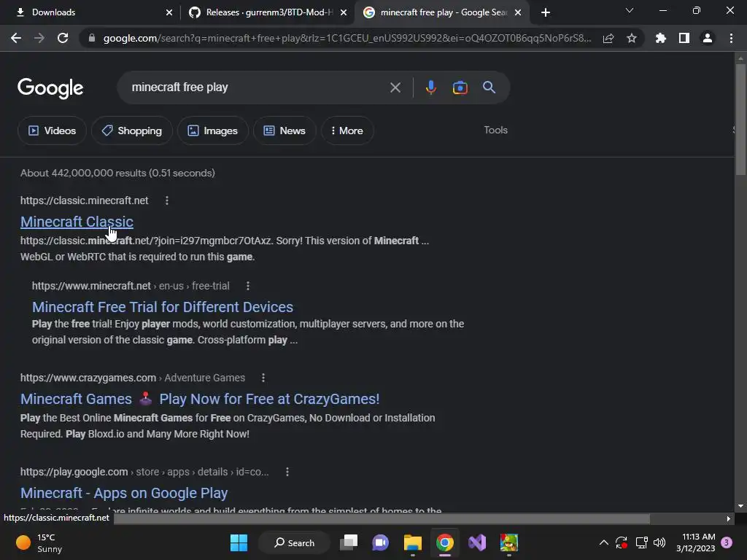Open Chrome's three-dot menu
Image resolution: width=747 pixels, height=560 pixels.
pos(731,38)
